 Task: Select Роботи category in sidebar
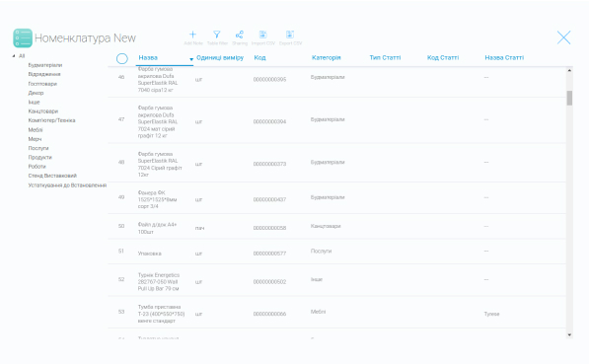(37, 167)
